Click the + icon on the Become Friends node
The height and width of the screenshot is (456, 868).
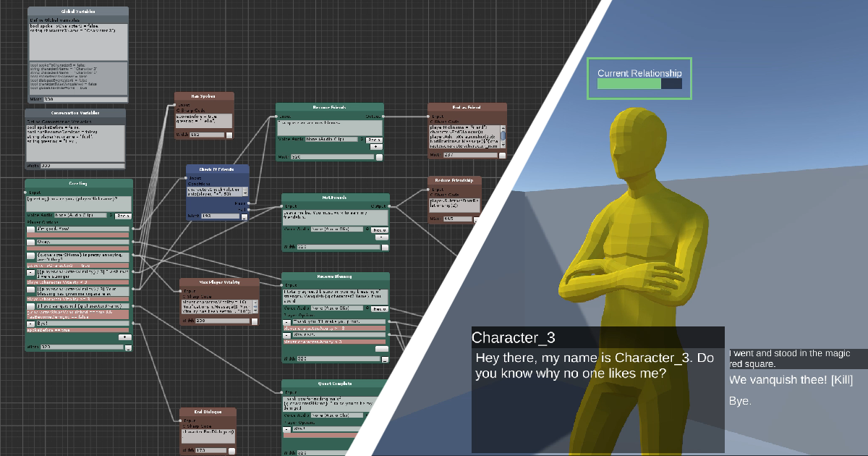375,146
